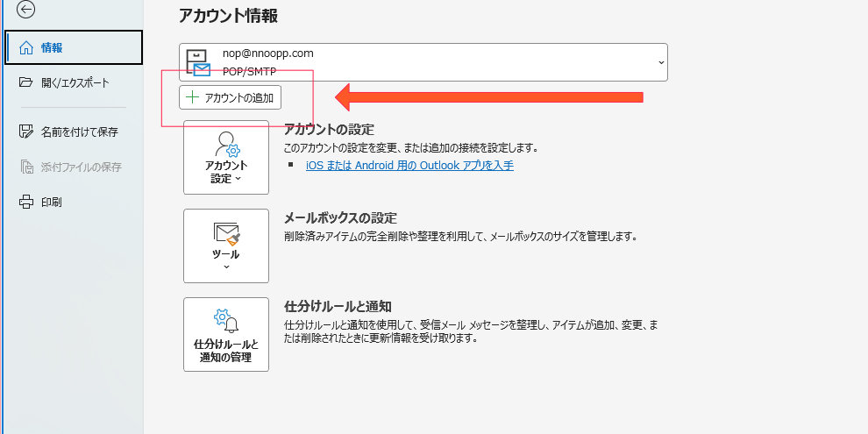Choose 名前を付けて保存 from sidebar
Image resolution: width=868 pixels, height=434 pixels.
click(74, 132)
